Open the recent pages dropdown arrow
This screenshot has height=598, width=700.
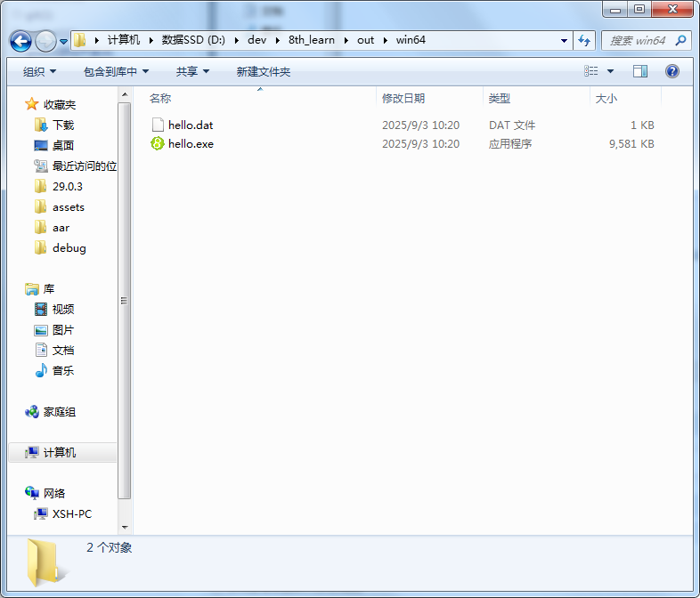pos(63,42)
